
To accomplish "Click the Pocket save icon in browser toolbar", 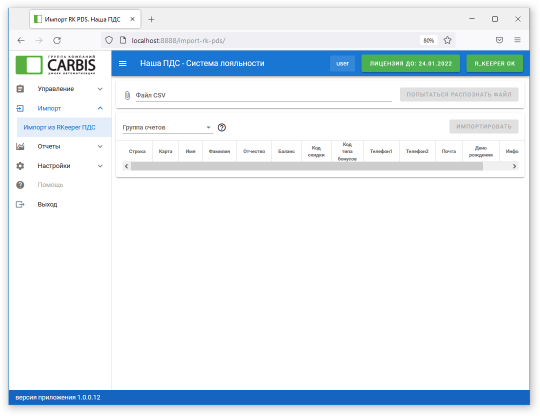I will [499, 40].
